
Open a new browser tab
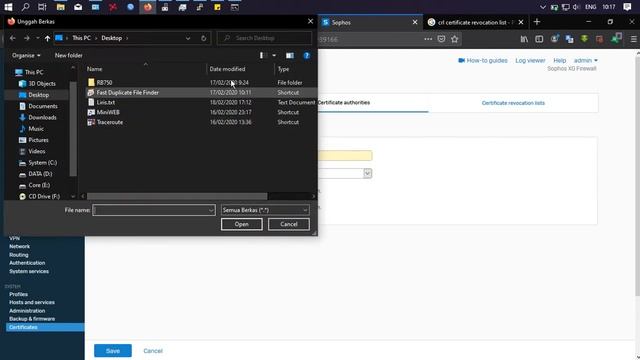point(537,22)
